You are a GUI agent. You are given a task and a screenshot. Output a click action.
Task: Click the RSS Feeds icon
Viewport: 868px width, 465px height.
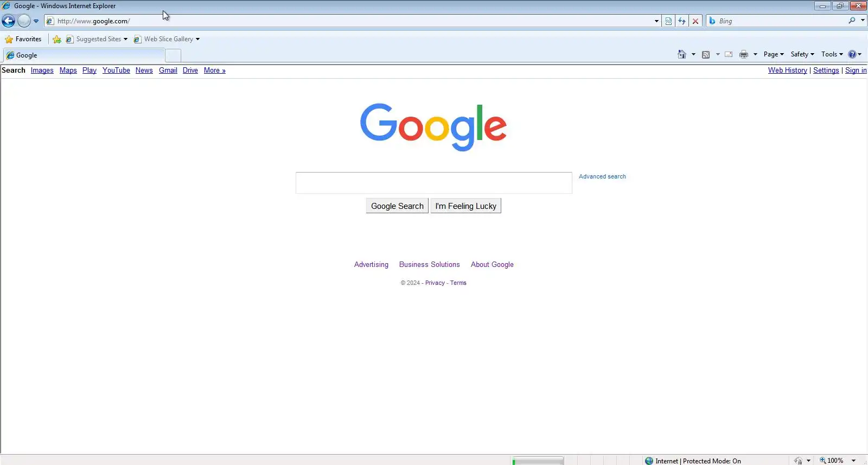tap(706, 54)
